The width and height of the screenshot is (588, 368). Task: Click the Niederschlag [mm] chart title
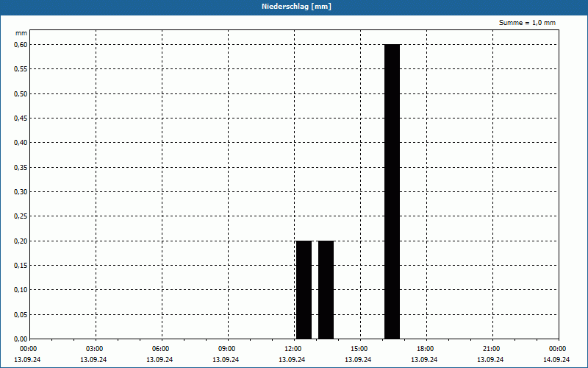297,7
